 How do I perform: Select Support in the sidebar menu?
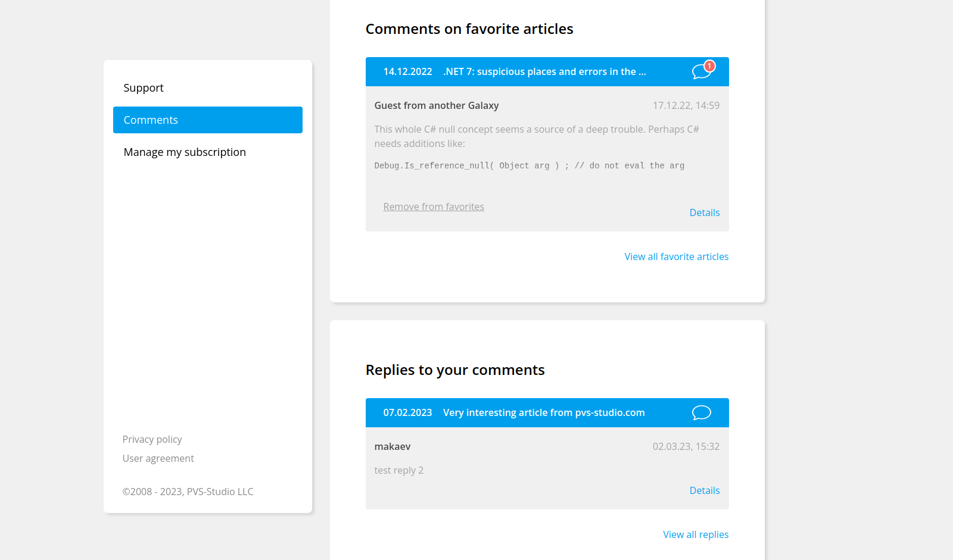point(143,87)
